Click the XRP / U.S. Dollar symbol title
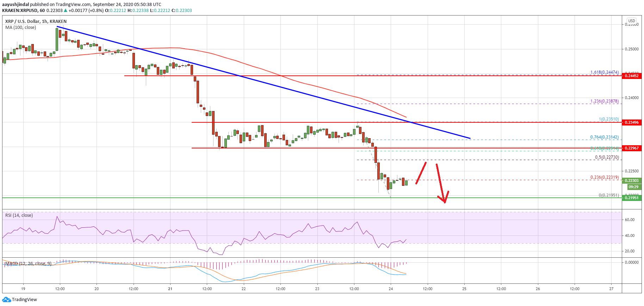Screen dimensions: 644x306 pyautogui.click(x=36, y=21)
